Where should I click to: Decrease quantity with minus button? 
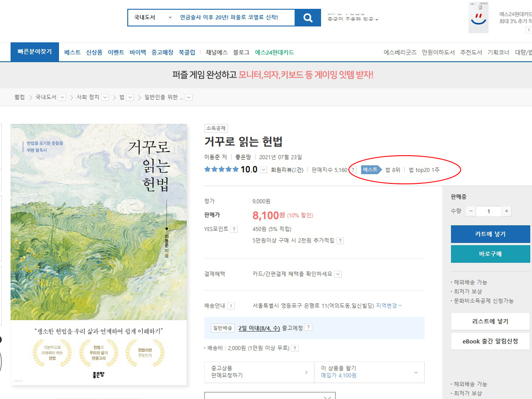click(x=471, y=211)
